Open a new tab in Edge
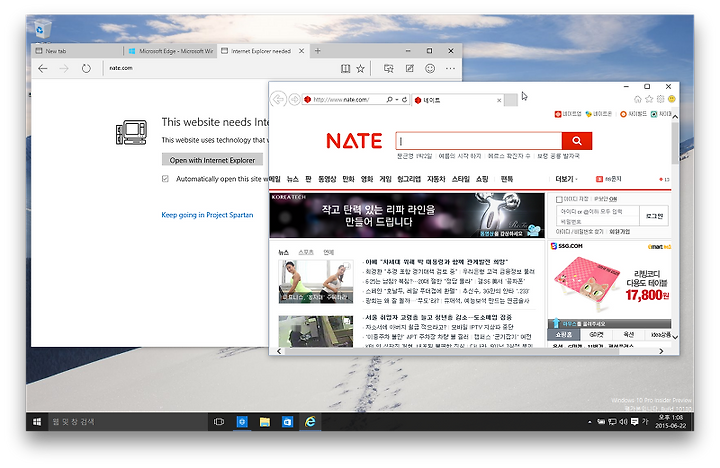Image resolution: width=720 pixels, height=468 pixels. 318,51
